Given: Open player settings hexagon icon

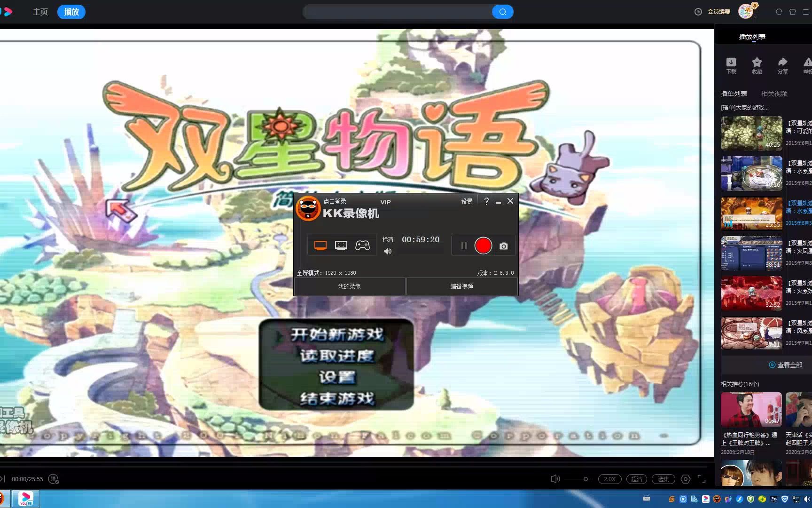Looking at the screenshot, I should [686, 479].
